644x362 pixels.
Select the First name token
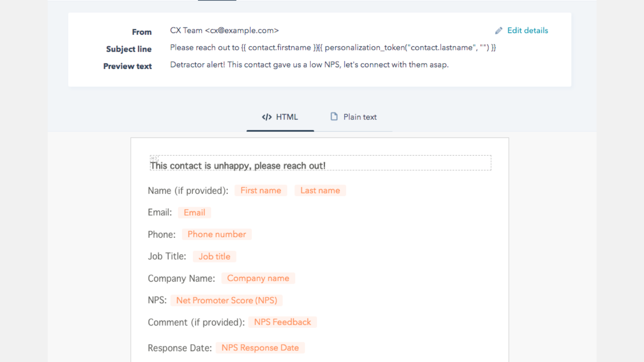tap(261, 191)
